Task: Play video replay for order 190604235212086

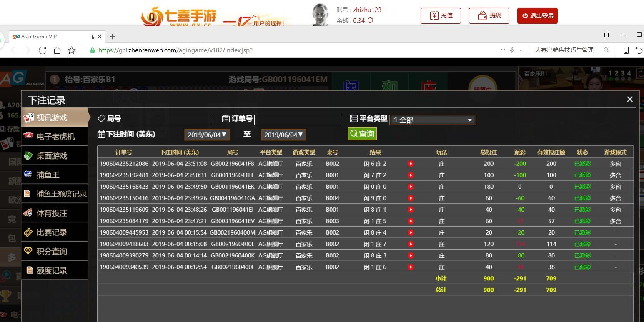Action: [x=411, y=164]
